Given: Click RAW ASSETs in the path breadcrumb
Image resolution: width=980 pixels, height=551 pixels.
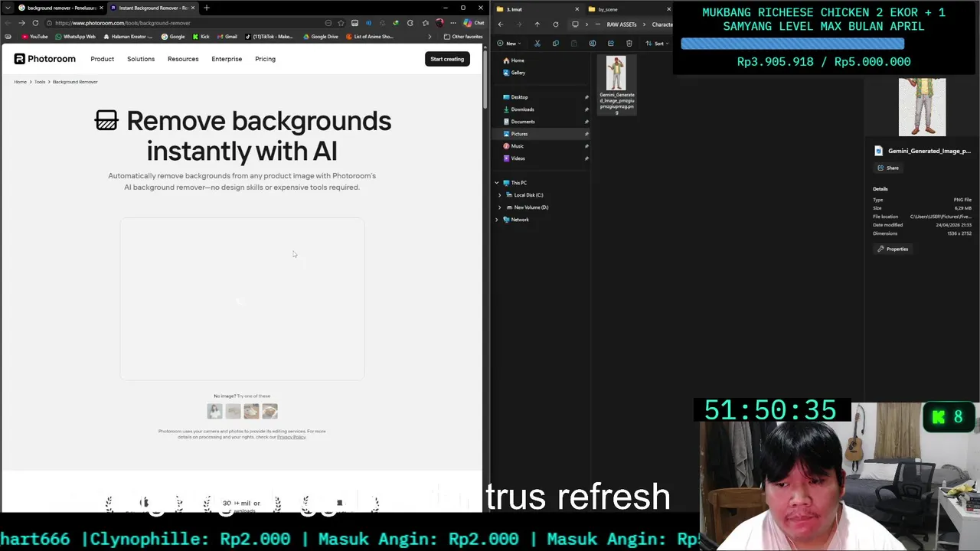Looking at the screenshot, I should click(622, 24).
